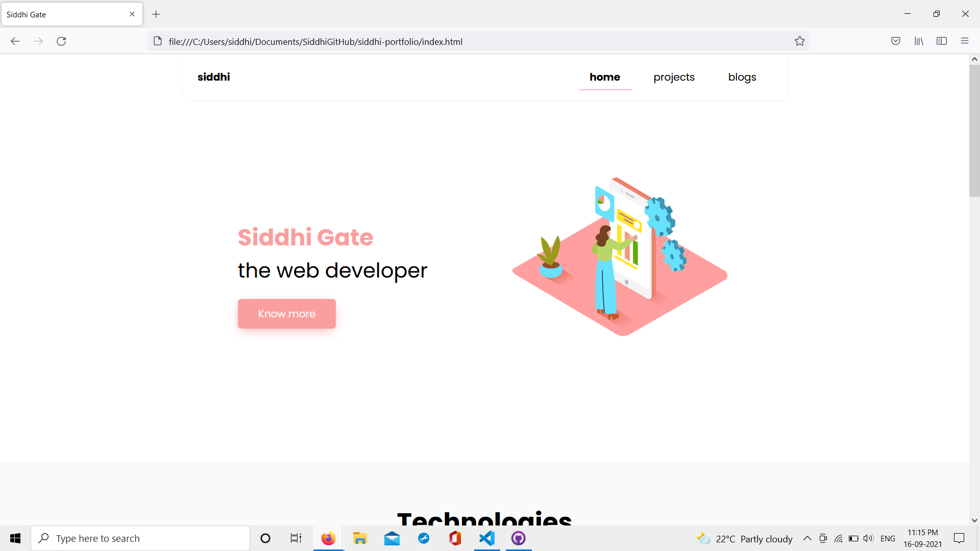980x551 pixels.
Task: Click the address bar URL field
Action: [x=459, y=41]
